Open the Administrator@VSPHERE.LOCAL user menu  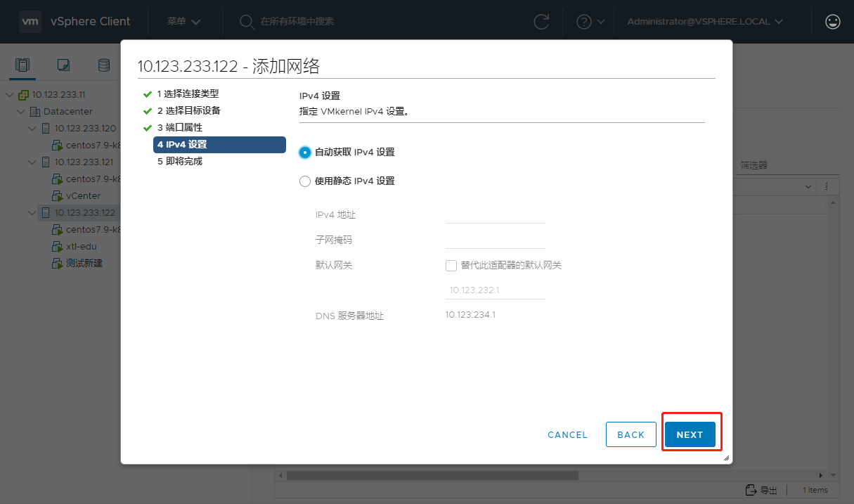705,22
